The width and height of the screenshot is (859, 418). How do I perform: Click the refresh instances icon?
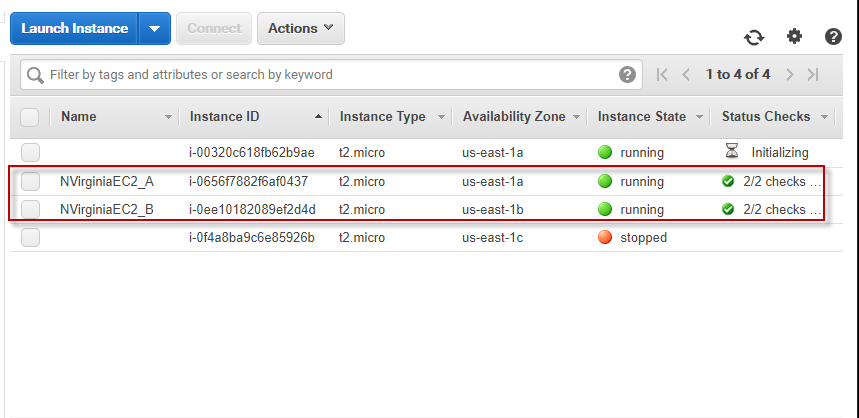click(753, 37)
